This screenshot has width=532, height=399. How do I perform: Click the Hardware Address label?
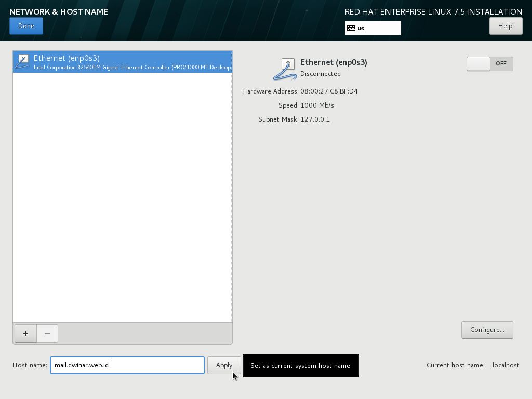coord(270,91)
